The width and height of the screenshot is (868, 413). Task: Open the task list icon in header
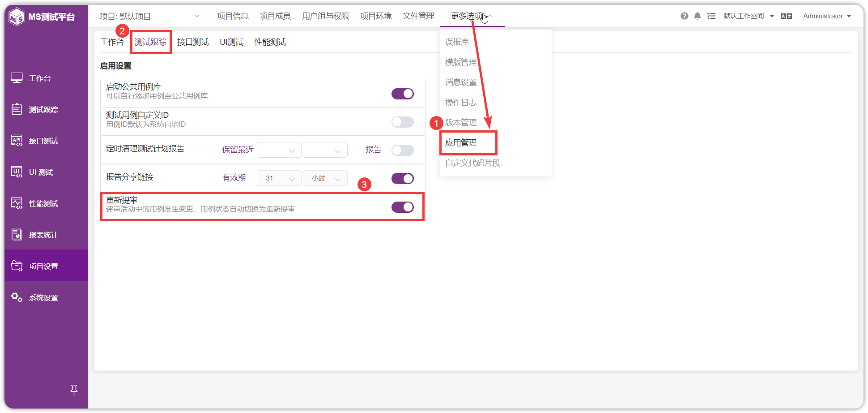click(x=711, y=16)
